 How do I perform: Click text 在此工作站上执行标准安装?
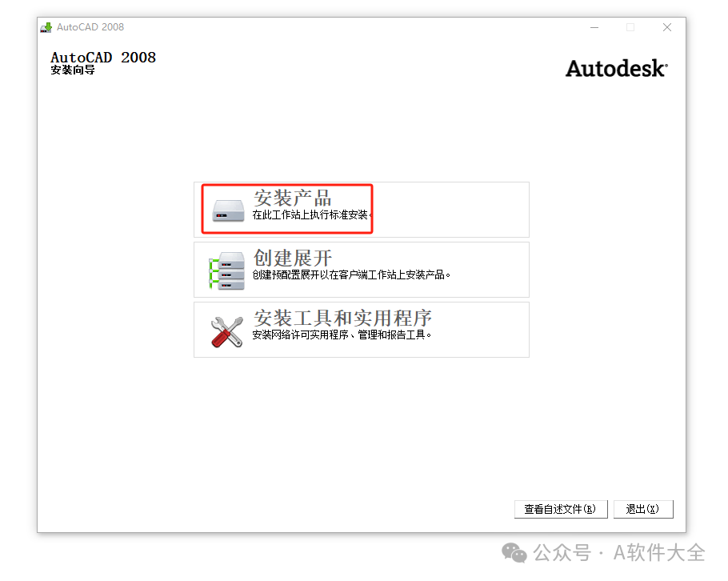(x=310, y=214)
